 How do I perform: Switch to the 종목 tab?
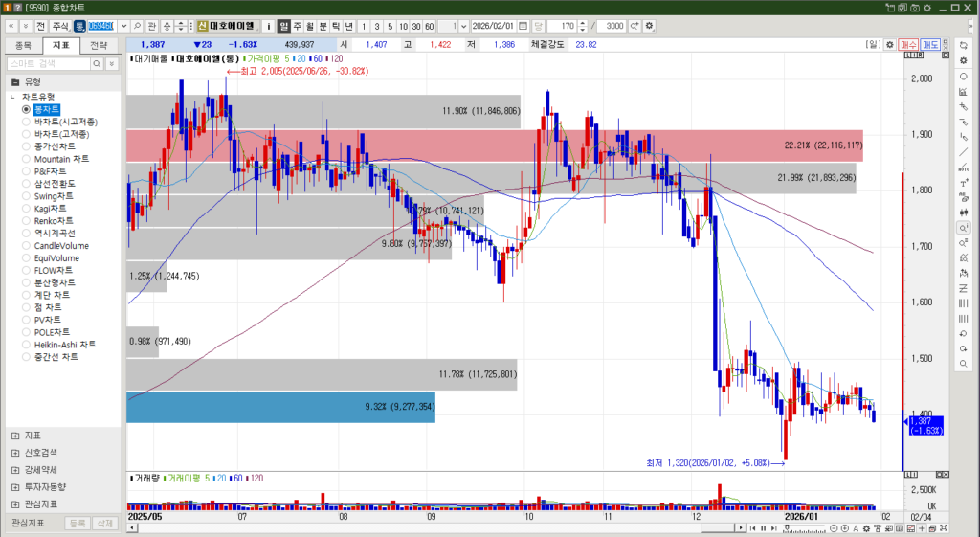point(25,45)
